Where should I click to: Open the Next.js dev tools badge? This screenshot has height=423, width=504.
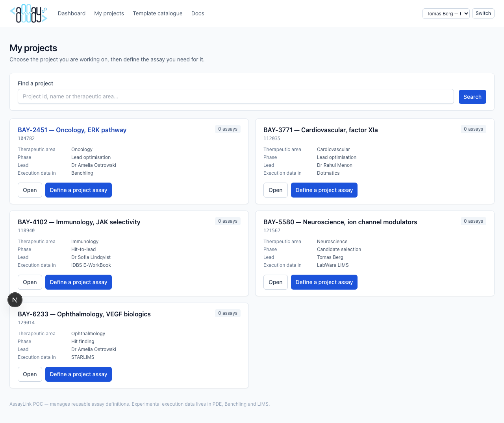(15, 300)
